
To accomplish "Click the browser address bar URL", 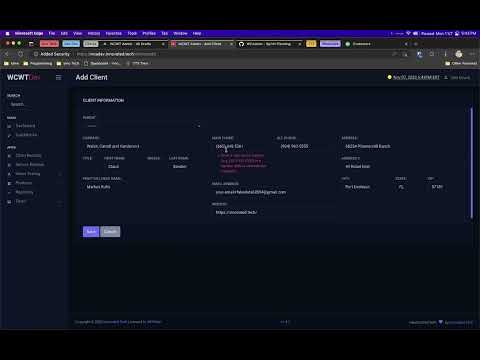I will point(116,54).
